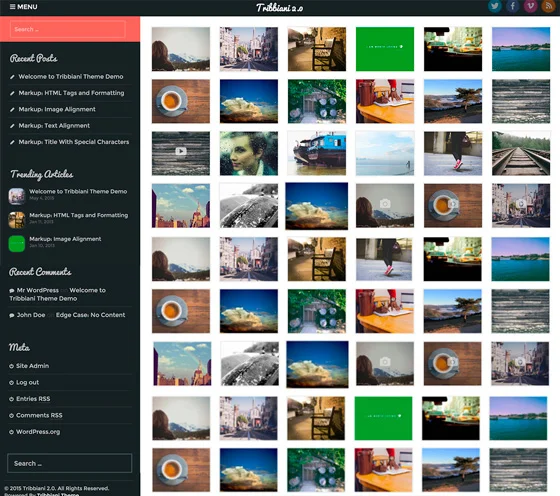Click the green Image Alignment trending thumbnail icon
The image size is (560, 496).
pos(17,244)
